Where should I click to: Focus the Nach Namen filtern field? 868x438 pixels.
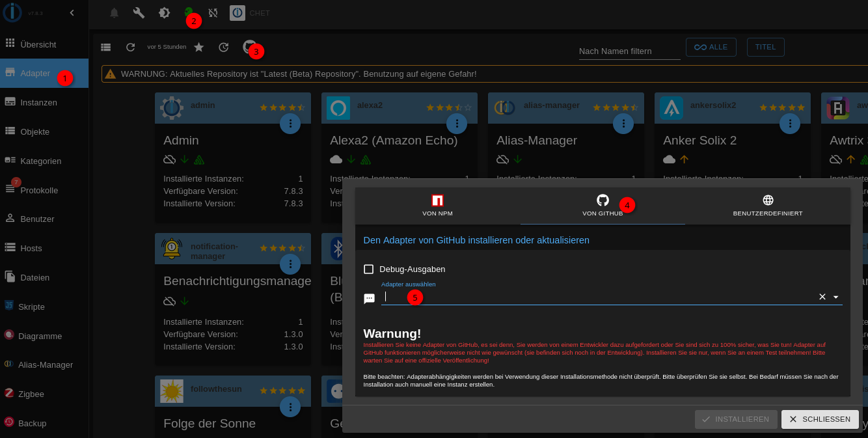[x=629, y=51]
